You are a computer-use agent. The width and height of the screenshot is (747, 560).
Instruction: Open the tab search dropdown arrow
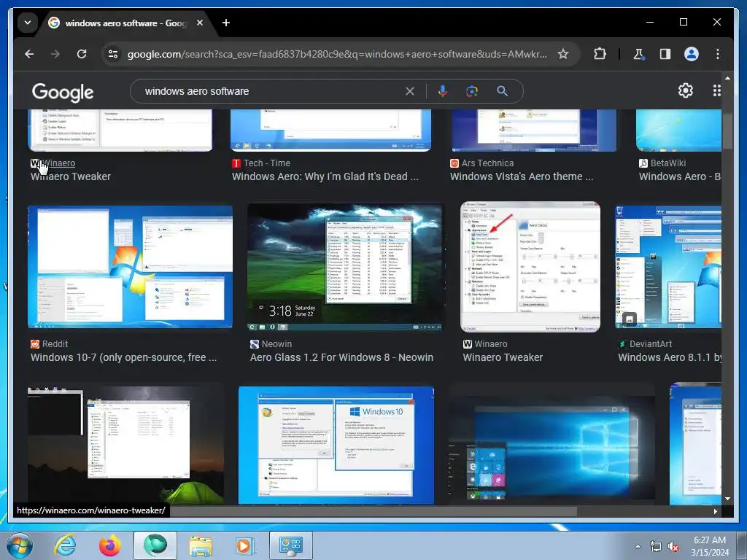tap(28, 23)
